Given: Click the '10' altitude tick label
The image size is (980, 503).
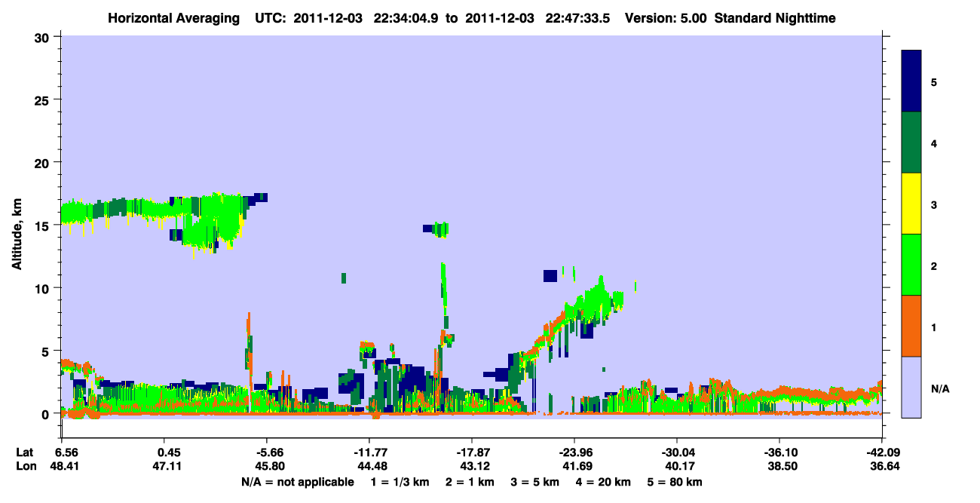Looking at the screenshot, I should pos(44,288).
